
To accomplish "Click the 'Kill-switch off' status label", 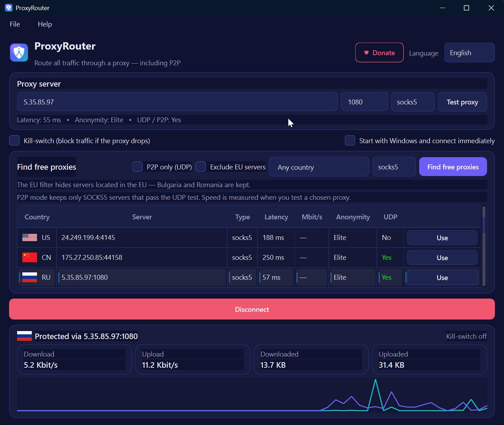I will point(466,336).
